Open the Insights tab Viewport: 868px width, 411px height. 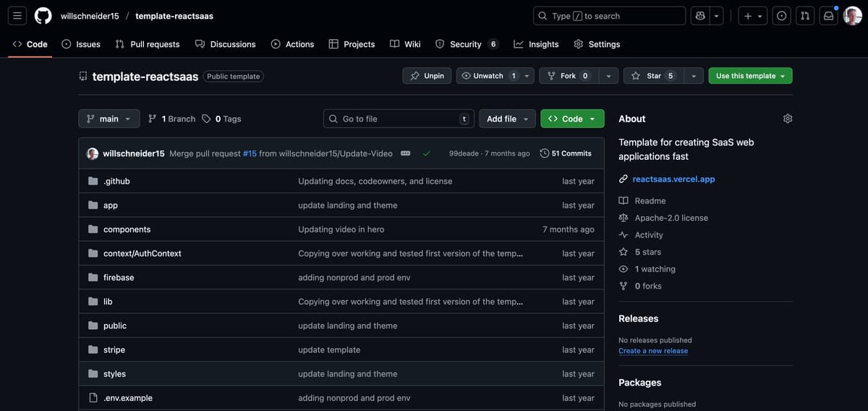pyautogui.click(x=536, y=44)
